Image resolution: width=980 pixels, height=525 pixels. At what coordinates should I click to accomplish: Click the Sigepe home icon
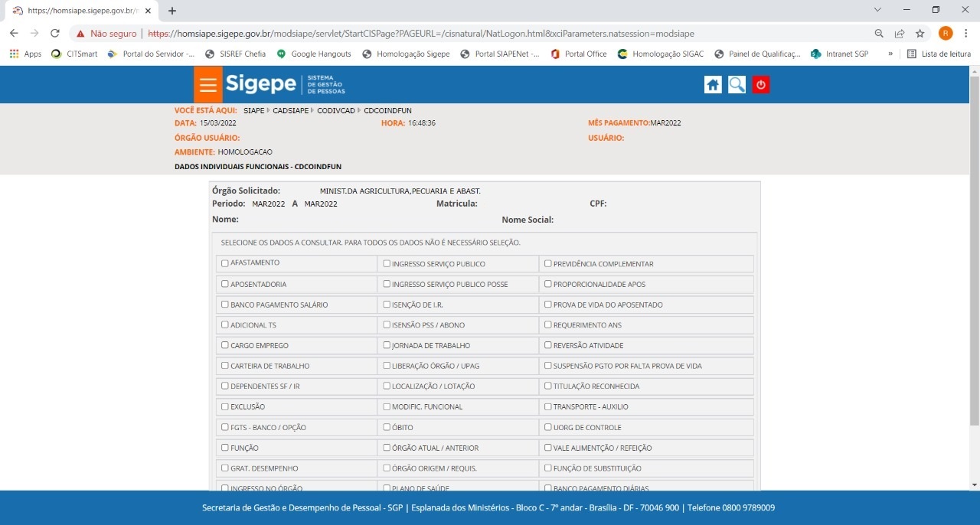point(713,85)
